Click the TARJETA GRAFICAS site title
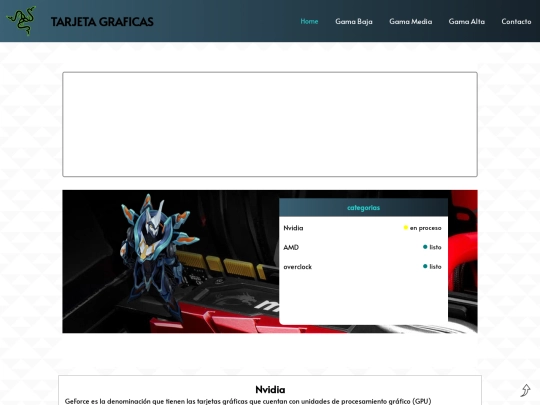The height and width of the screenshot is (405, 540). coord(102,22)
